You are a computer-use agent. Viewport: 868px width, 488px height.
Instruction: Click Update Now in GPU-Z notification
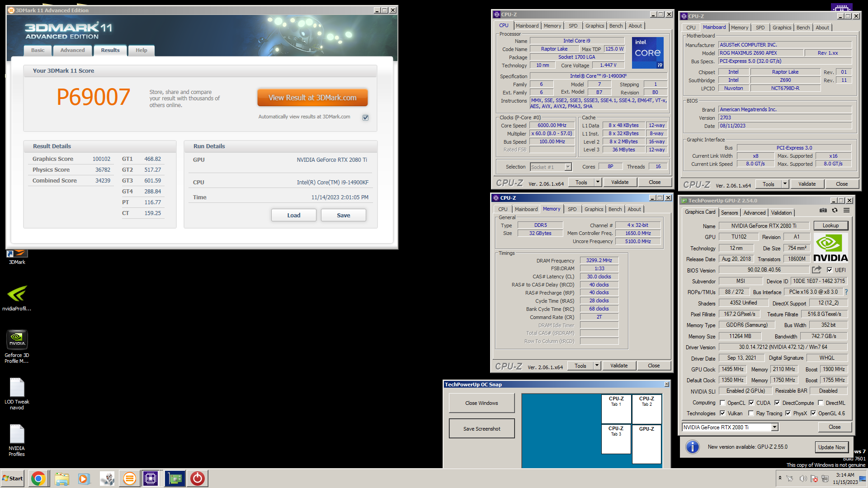pos(832,447)
